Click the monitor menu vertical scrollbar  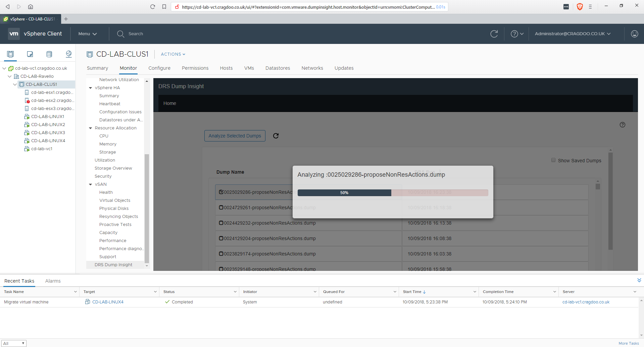(147, 208)
